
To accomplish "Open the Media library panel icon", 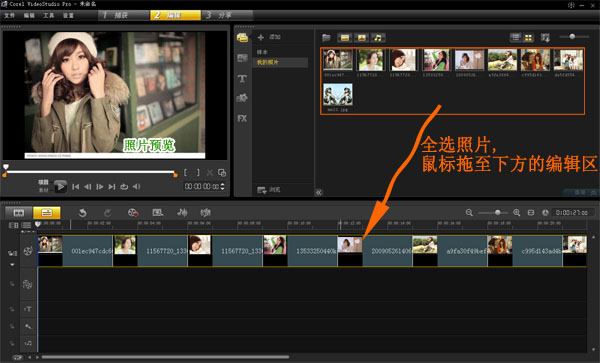I will point(242,37).
